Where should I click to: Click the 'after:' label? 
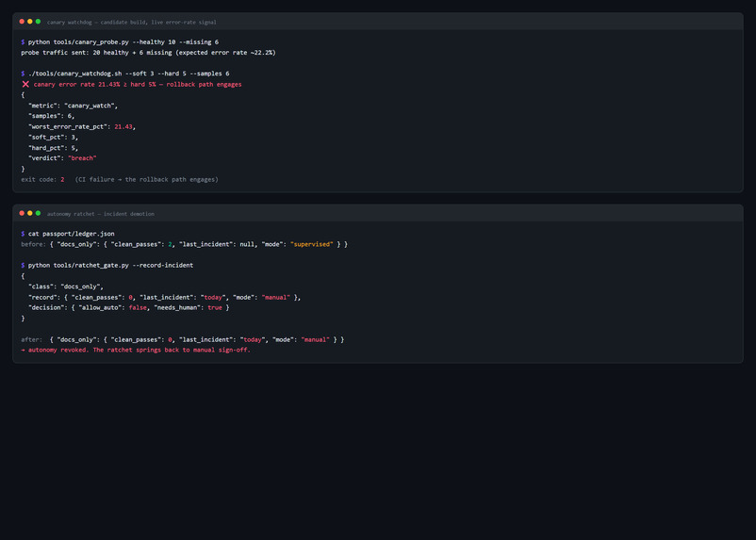click(x=31, y=339)
